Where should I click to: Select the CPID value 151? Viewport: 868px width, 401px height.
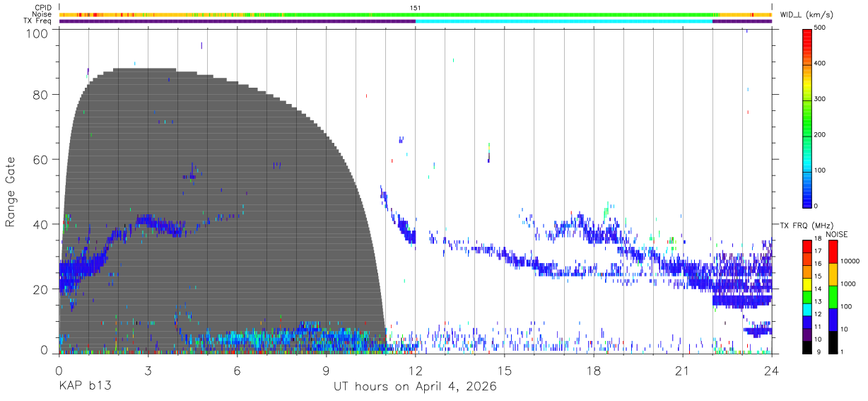pyautogui.click(x=416, y=8)
